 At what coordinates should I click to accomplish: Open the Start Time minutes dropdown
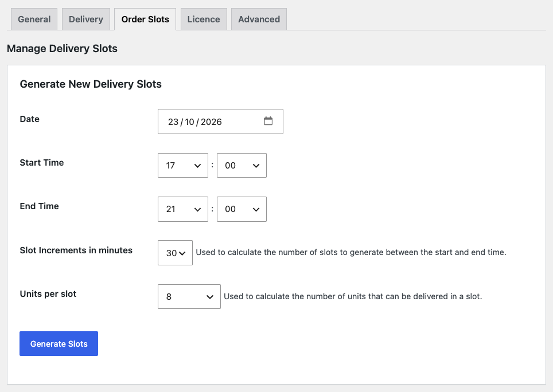coord(242,165)
